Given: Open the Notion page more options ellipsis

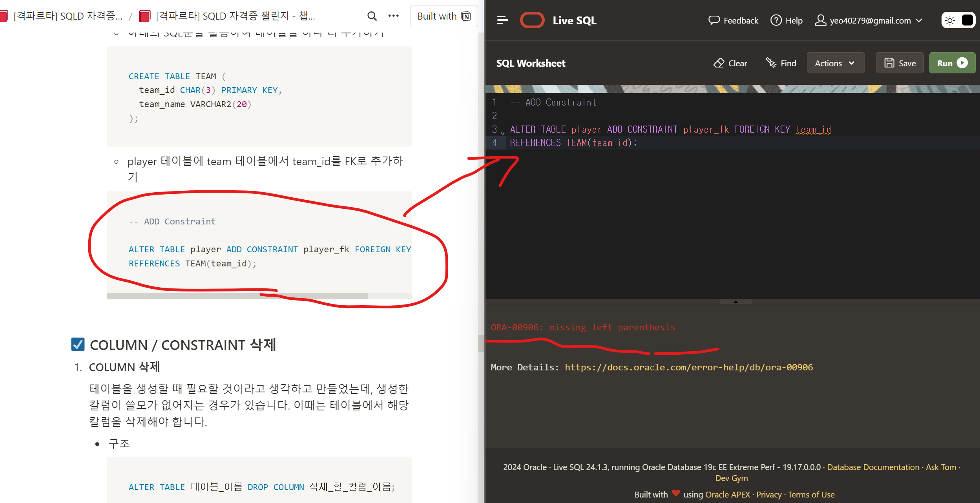Looking at the screenshot, I should coord(393,16).
